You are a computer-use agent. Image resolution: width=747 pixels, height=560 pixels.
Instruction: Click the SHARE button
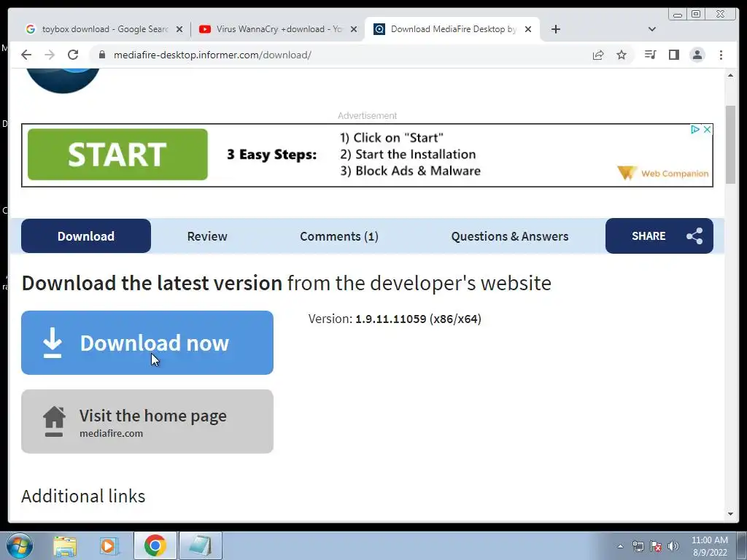659,236
